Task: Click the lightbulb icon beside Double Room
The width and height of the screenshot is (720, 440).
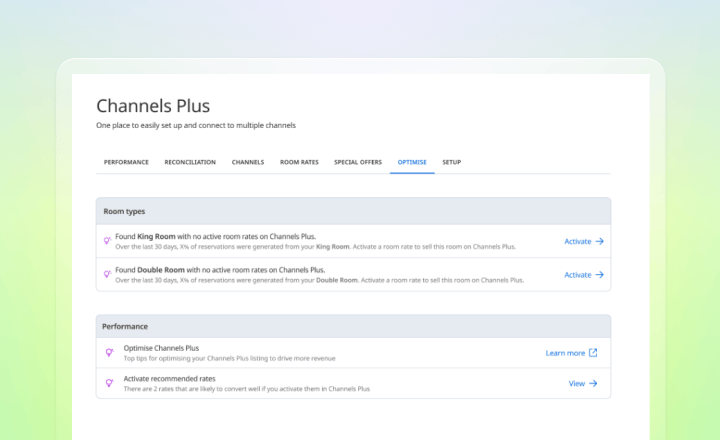Action: click(107, 274)
